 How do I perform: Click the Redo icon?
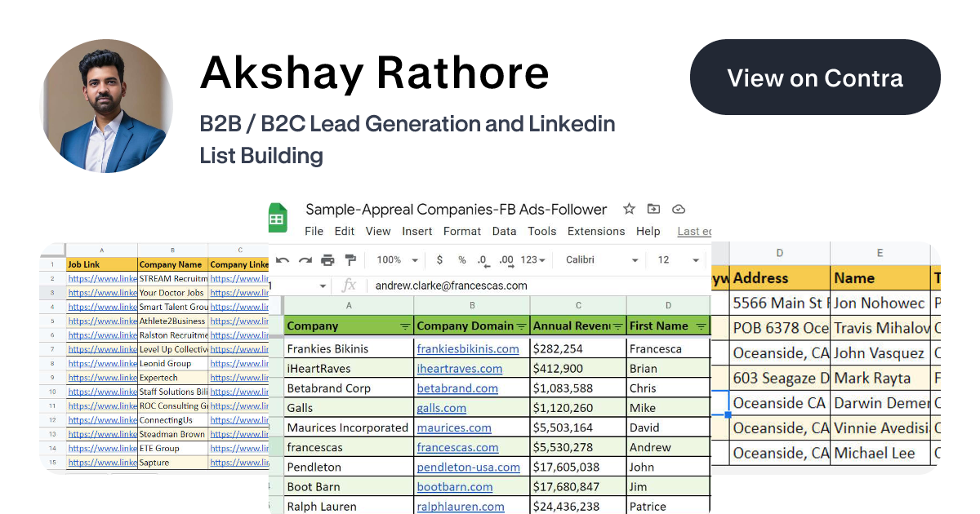[305, 259]
